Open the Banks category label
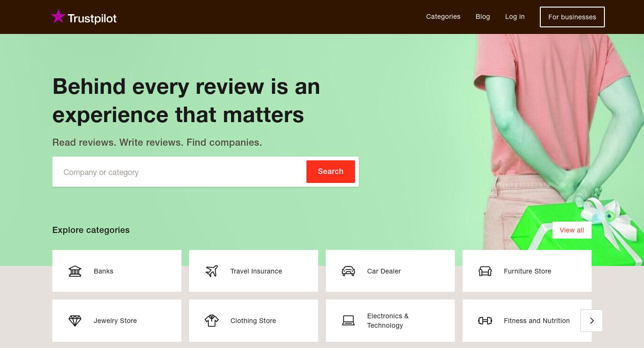This screenshot has width=644, height=348. [x=104, y=271]
